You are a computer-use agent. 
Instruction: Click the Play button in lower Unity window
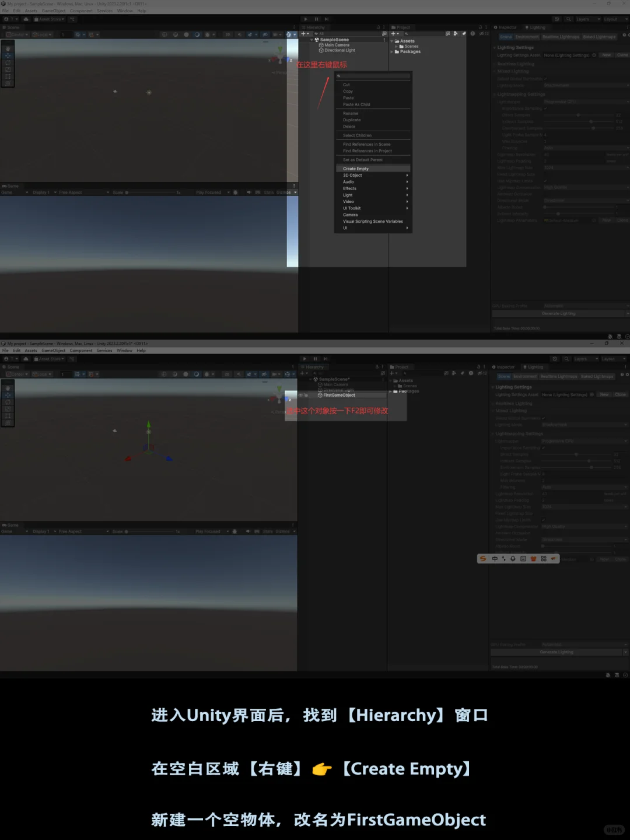point(304,359)
